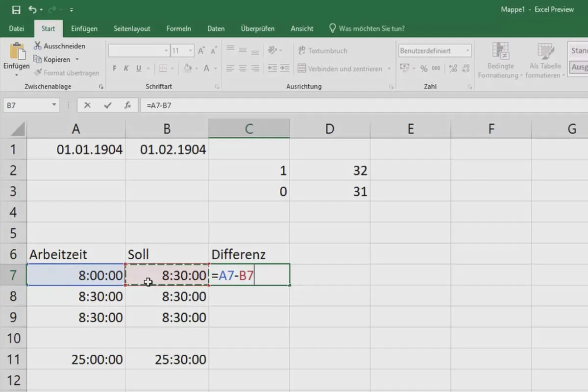The width and height of the screenshot is (588, 392).
Task: Click the Undo arrow icon
Action: [x=32, y=10]
